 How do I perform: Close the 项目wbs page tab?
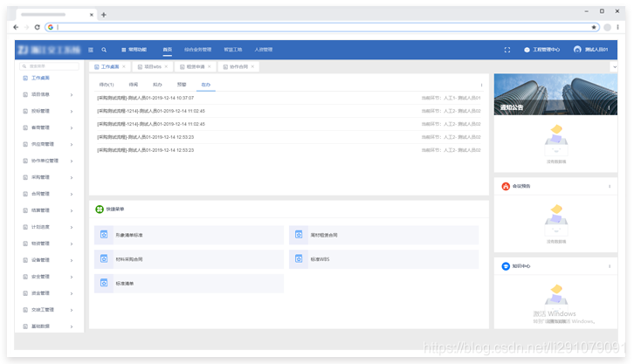click(x=166, y=66)
